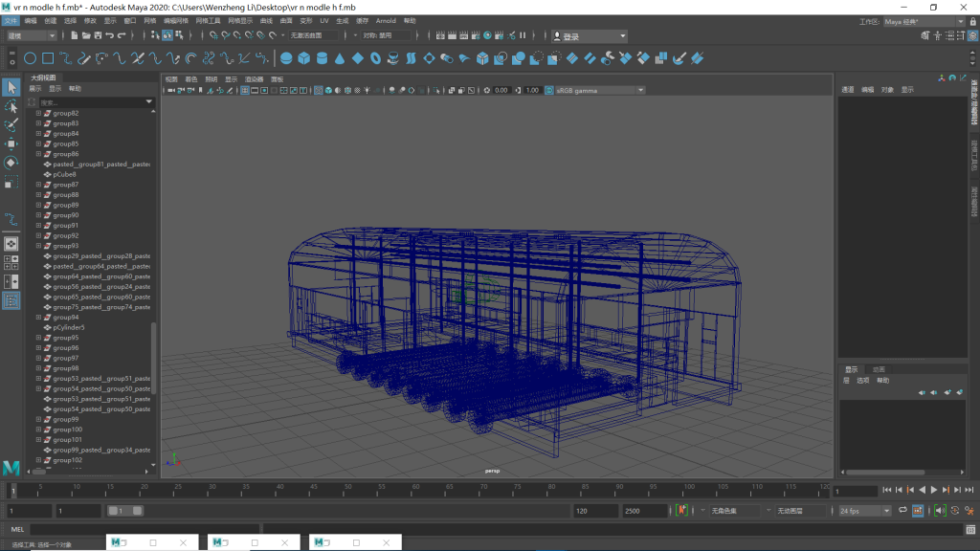Activate the Lasso selection tool
The height and width of the screenshot is (551, 980).
[11, 106]
